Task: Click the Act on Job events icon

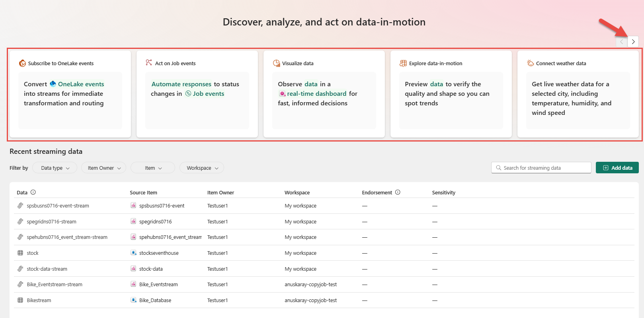Action: [x=149, y=63]
